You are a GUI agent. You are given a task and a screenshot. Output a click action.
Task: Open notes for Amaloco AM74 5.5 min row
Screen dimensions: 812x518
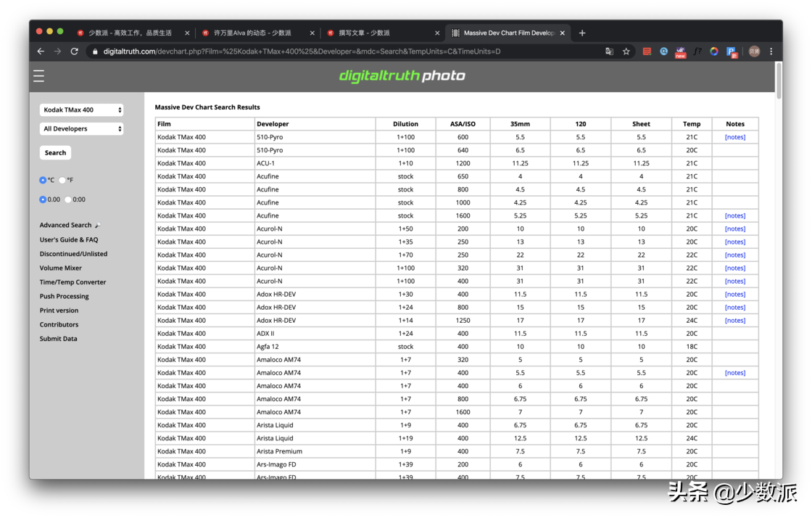(x=735, y=373)
